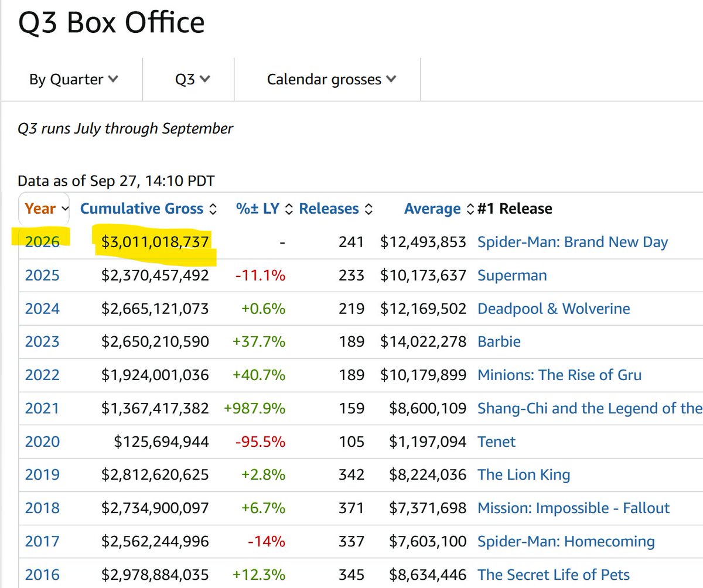Select the $1,197,094 average value
Image resolution: width=703 pixels, height=588 pixels.
click(x=428, y=442)
